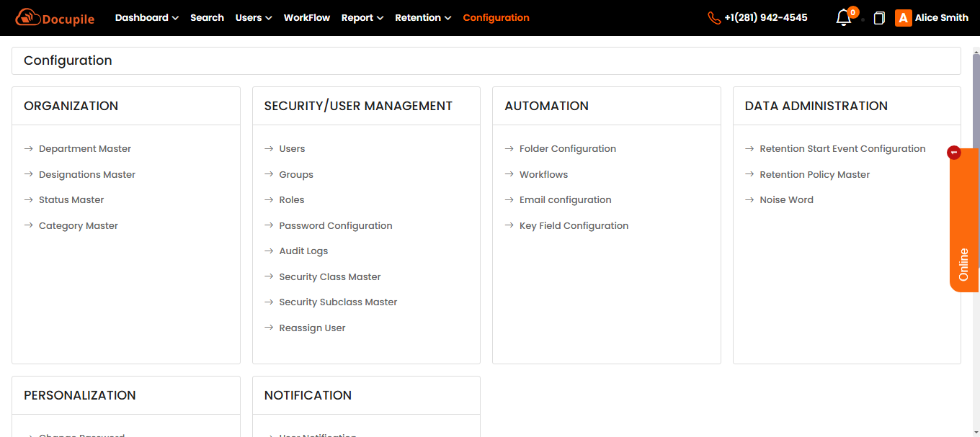Open Retention Policy Master link

(814, 175)
